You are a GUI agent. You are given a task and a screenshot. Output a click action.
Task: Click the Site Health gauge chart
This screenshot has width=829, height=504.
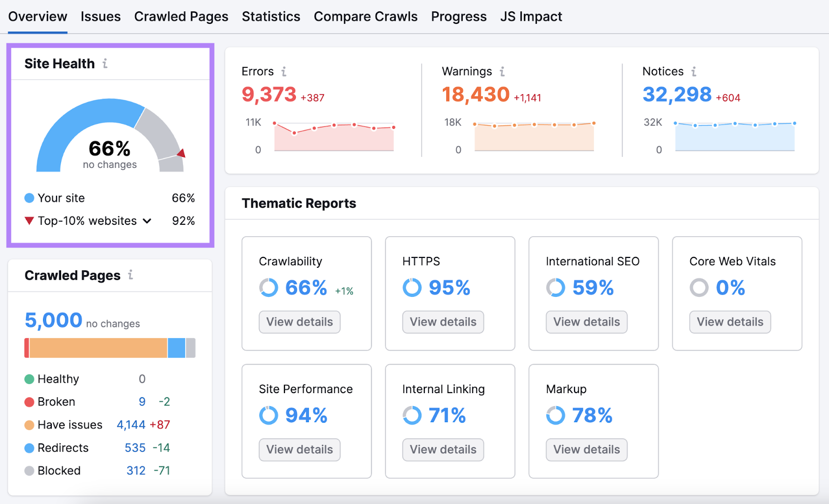point(110,135)
